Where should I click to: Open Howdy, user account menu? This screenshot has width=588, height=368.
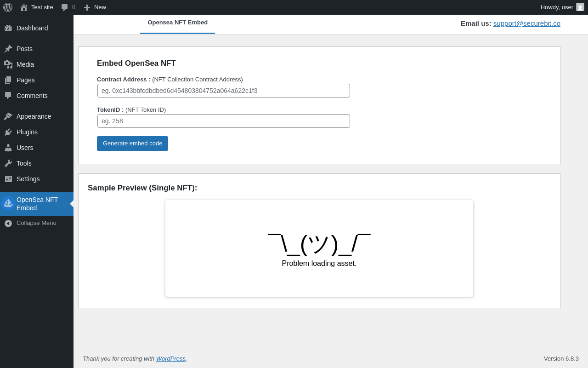point(562,7)
